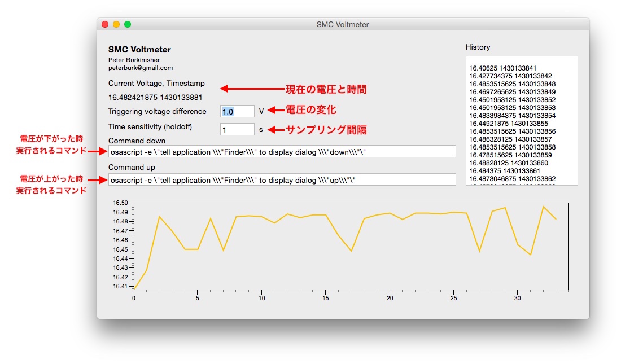Select history row 16.4873046875 1430133862
The image size is (621, 364).
[x=512, y=179]
